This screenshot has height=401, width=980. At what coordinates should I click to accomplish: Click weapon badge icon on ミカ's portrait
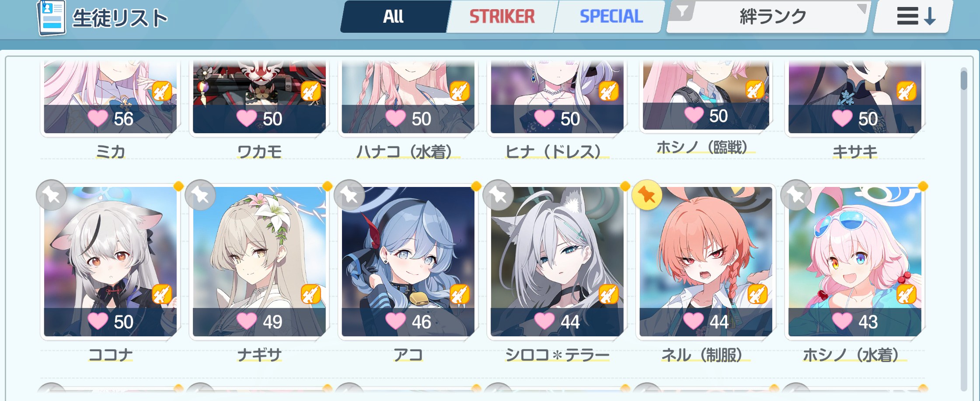[162, 91]
